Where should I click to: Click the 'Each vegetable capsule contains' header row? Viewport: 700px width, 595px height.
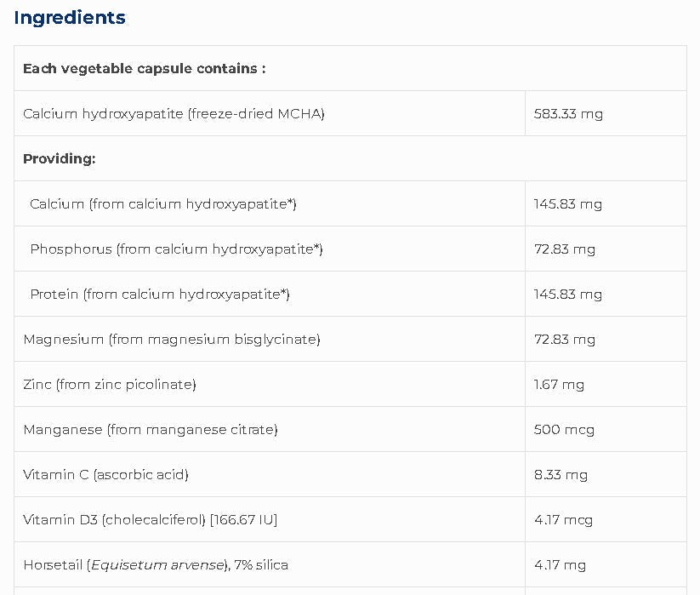pos(145,69)
